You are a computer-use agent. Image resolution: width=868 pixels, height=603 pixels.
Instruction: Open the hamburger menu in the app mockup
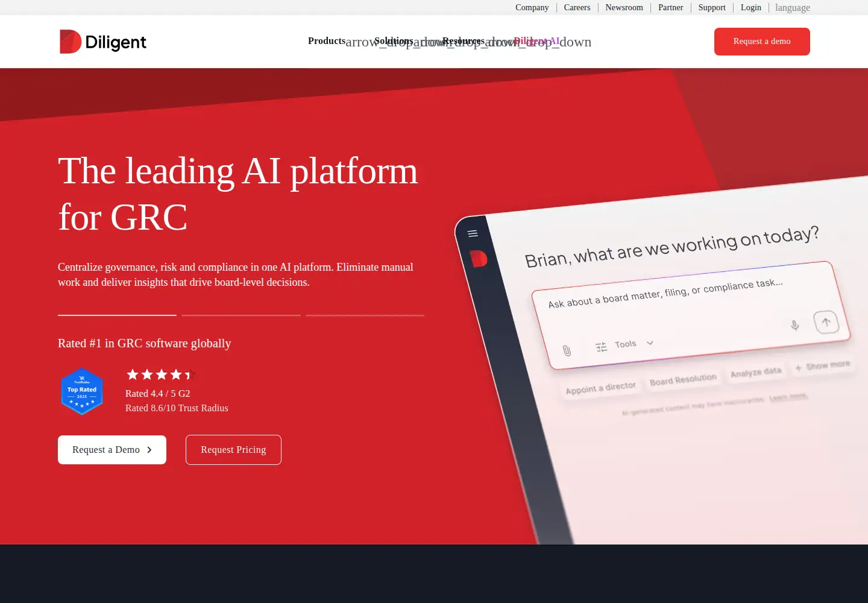pyautogui.click(x=473, y=233)
